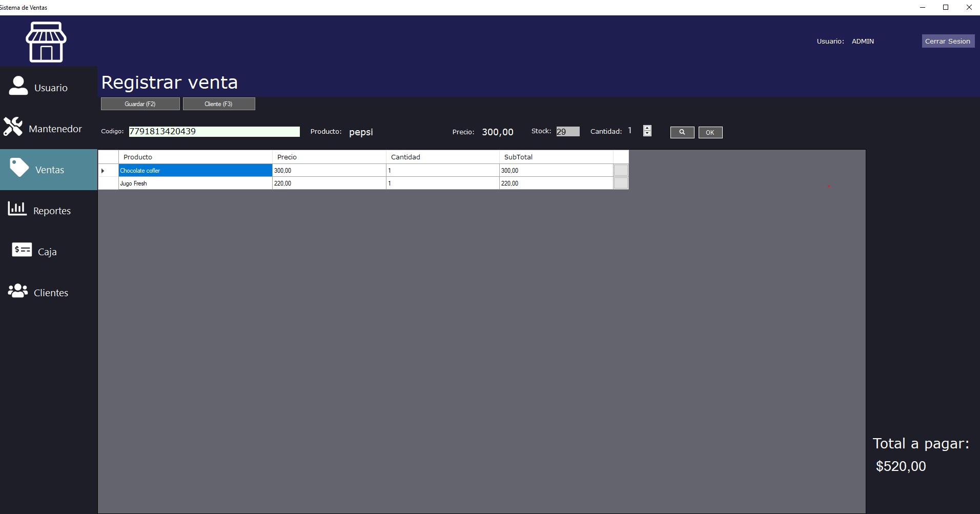Click the Codigo barcode input field

[214, 131]
